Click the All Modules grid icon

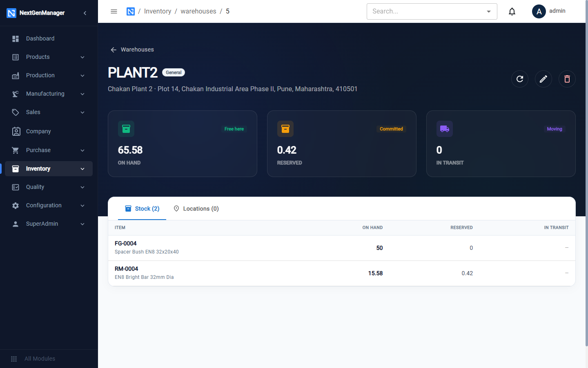(x=14, y=359)
